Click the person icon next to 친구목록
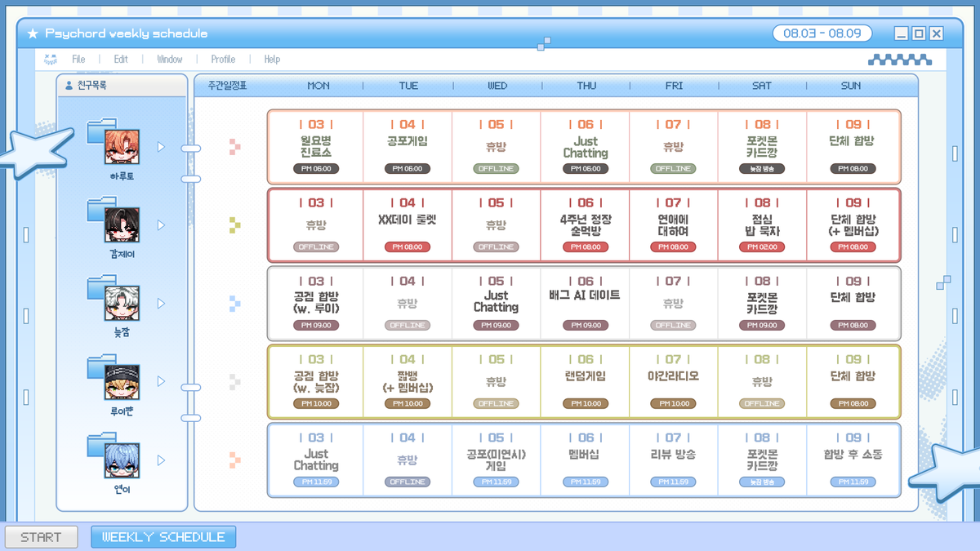 tap(69, 85)
